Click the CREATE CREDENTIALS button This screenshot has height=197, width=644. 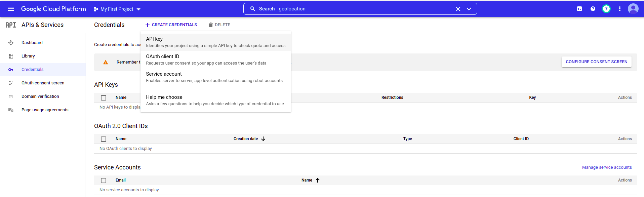(171, 25)
